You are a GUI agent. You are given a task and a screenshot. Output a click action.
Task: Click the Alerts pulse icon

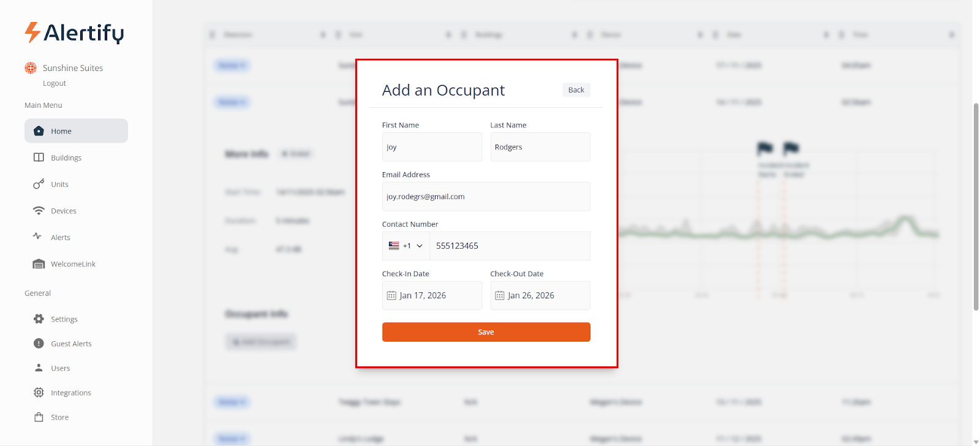(37, 236)
